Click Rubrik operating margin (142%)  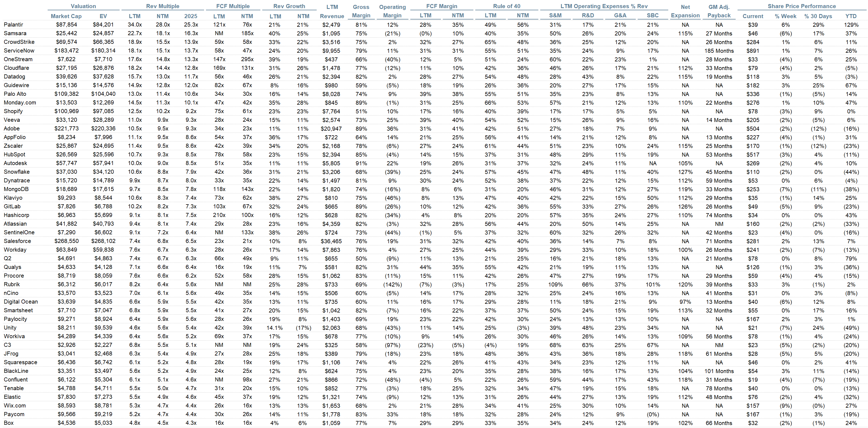point(392,285)
